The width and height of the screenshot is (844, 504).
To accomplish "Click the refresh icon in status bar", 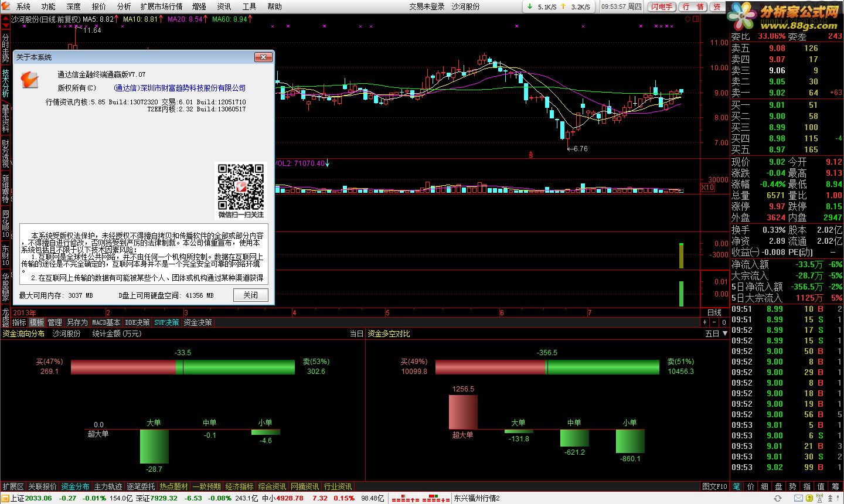I will (778, 498).
